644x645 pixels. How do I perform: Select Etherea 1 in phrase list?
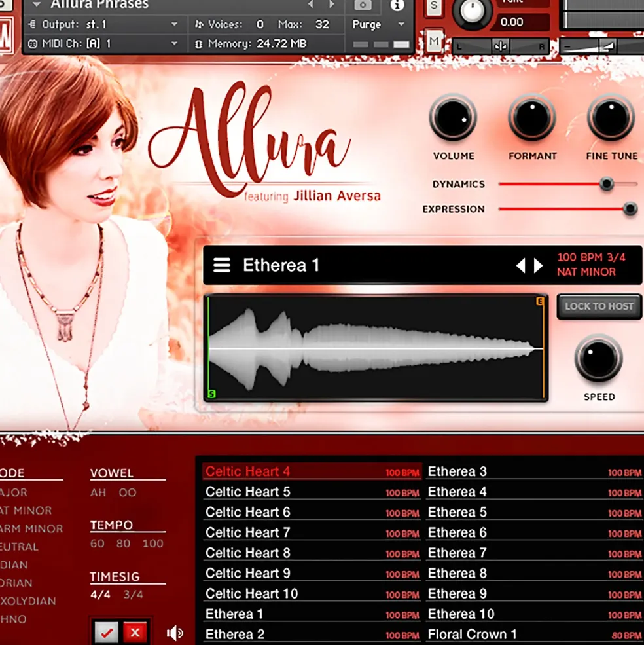(x=312, y=614)
